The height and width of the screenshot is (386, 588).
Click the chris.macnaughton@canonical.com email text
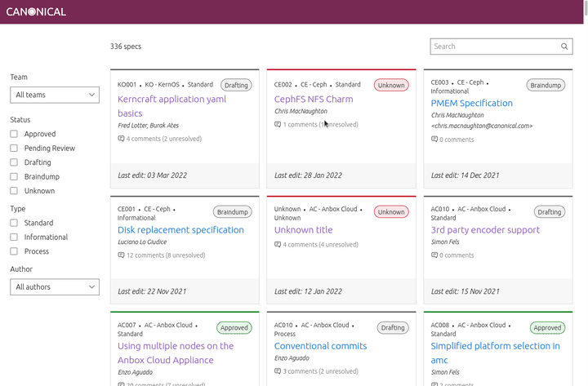(482, 126)
